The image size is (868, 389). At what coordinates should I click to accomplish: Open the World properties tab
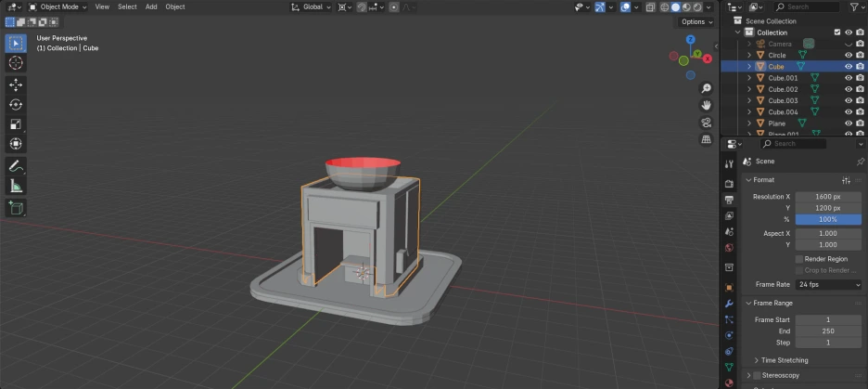pos(729,248)
